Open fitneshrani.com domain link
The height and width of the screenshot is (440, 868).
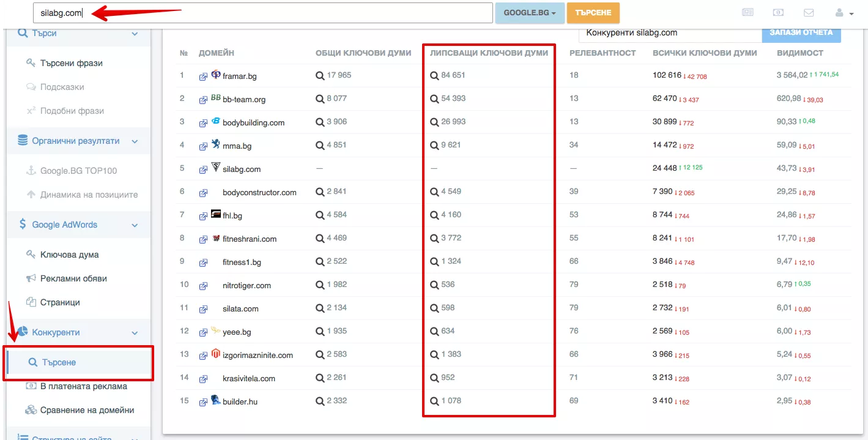[x=250, y=239]
